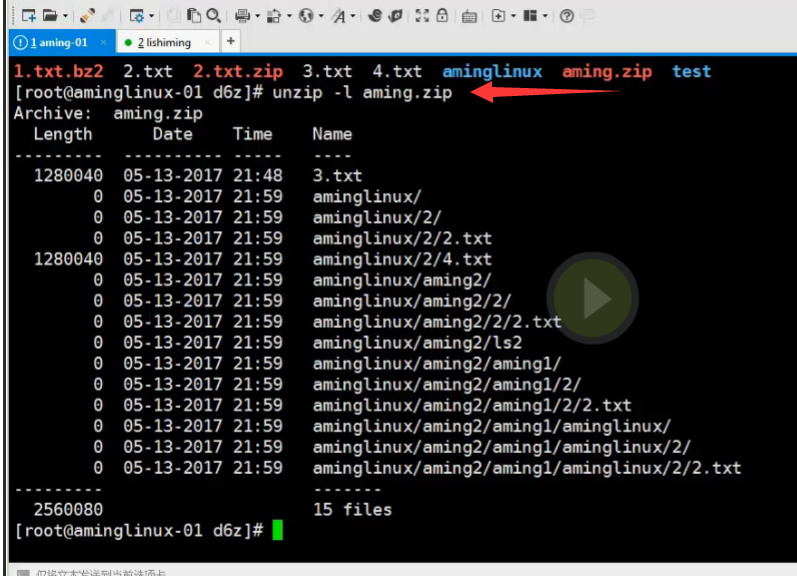
Task: Lock the screen with padlock icon
Action: 442,16
